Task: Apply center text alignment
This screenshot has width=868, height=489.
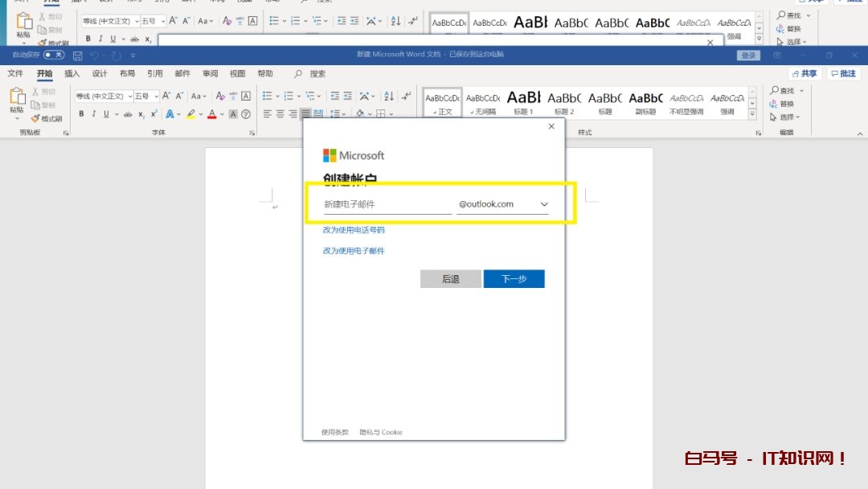Action: (x=280, y=114)
